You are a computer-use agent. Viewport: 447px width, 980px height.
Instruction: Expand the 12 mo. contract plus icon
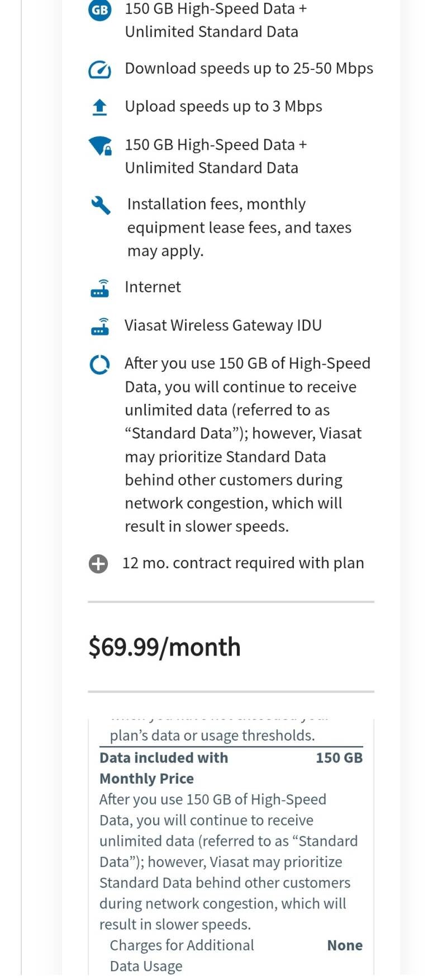click(x=98, y=564)
